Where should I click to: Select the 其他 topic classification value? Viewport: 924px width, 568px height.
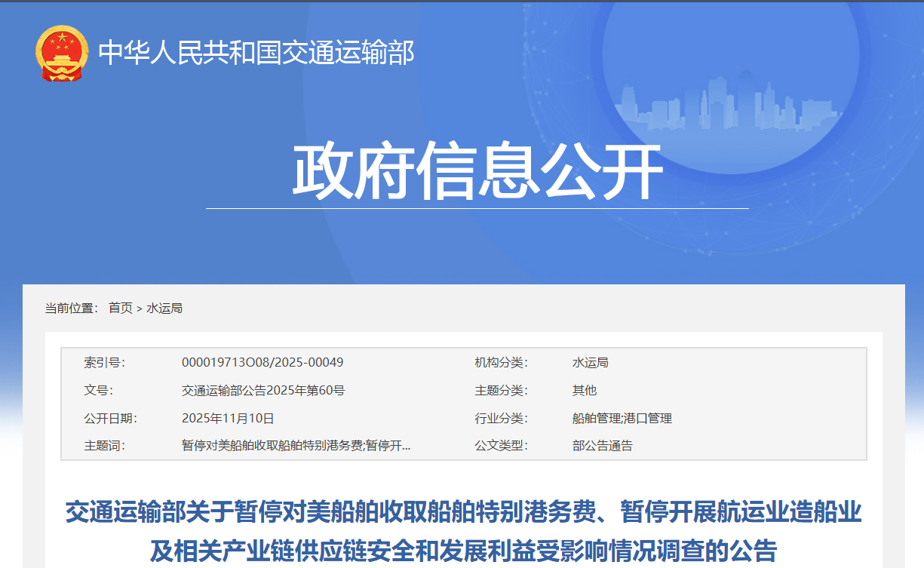pyautogui.click(x=584, y=390)
